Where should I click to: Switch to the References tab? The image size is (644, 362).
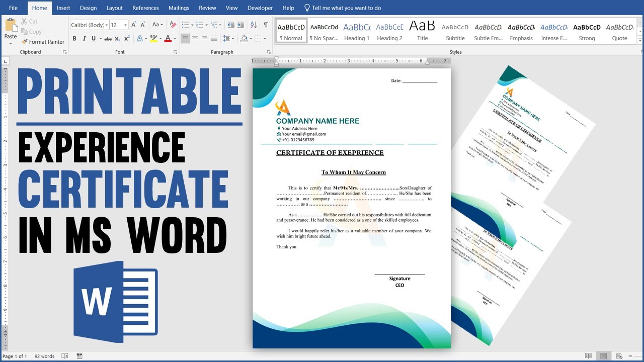(145, 8)
